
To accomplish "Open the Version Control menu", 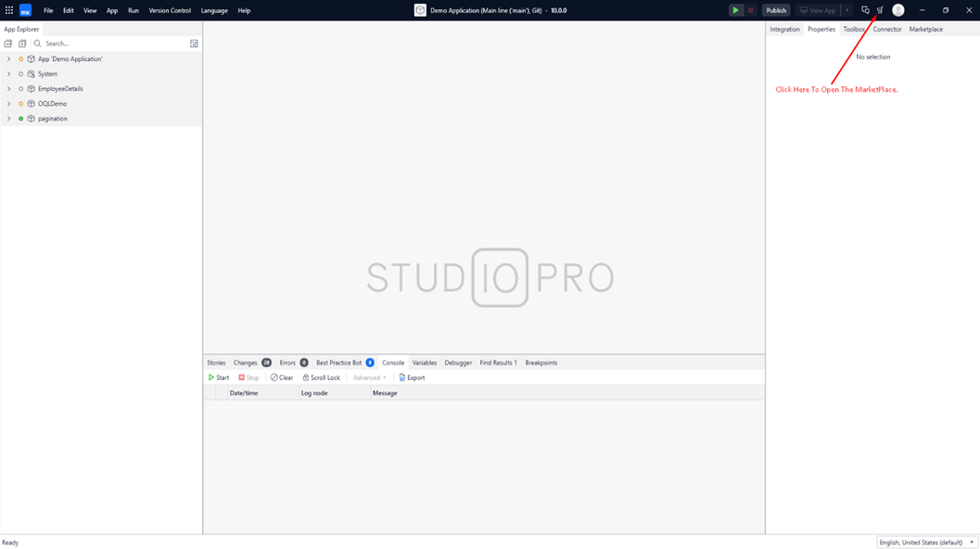I will [x=169, y=10].
